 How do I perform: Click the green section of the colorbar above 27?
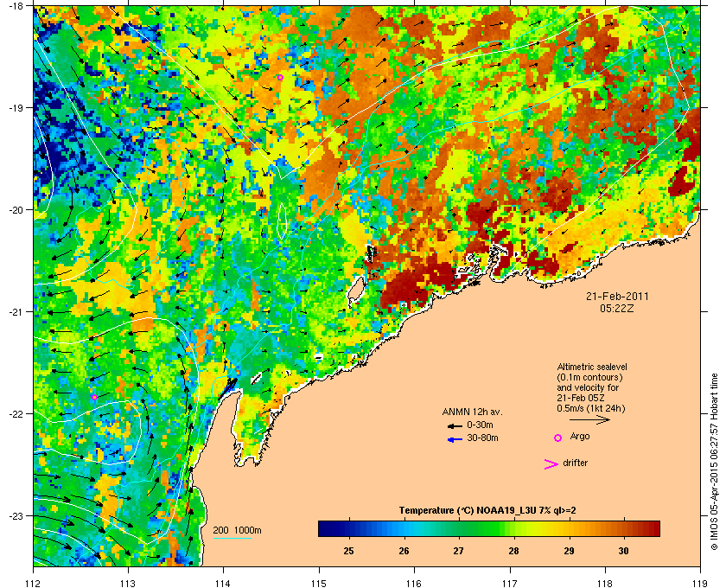point(459,528)
